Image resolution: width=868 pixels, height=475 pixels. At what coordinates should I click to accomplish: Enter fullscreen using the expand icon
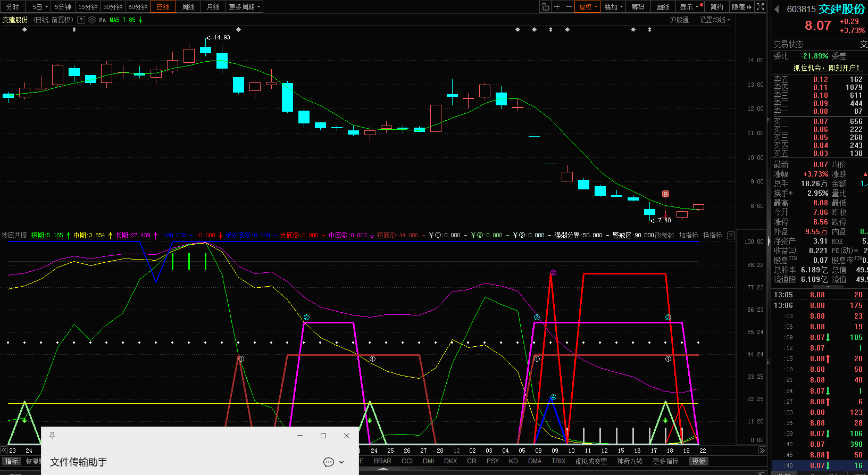tap(761, 7)
